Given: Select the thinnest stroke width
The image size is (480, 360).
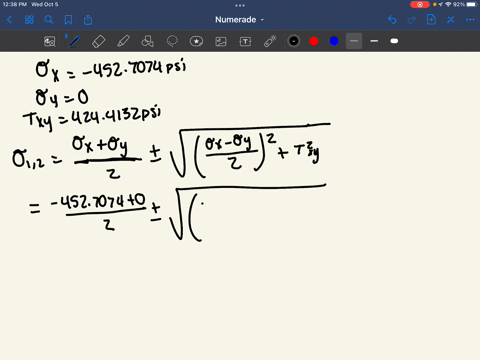Looking at the screenshot, I should click(x=354, y=41).
